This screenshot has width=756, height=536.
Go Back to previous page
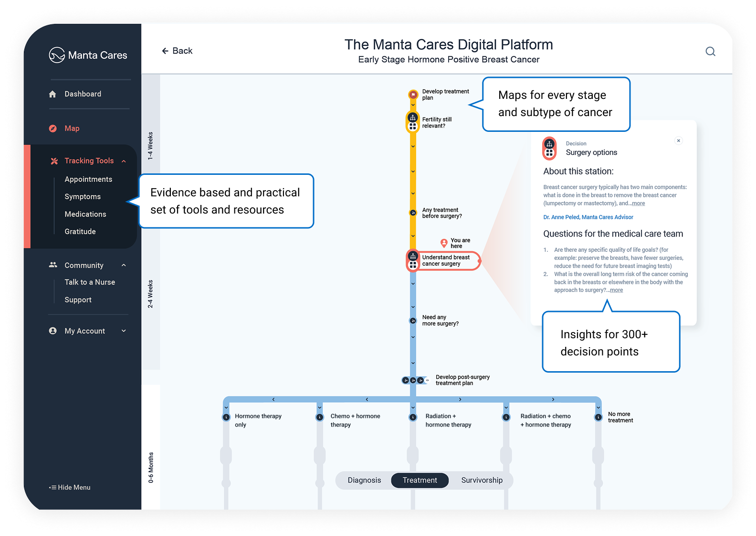(x=177, y=51)
